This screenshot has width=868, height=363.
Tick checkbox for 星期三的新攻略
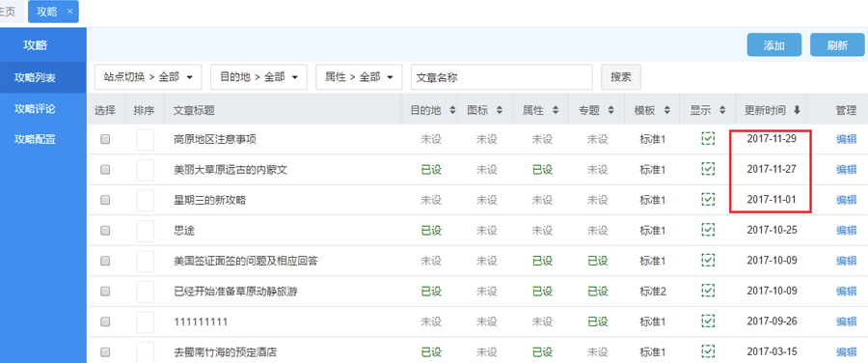tap(105, 200)
